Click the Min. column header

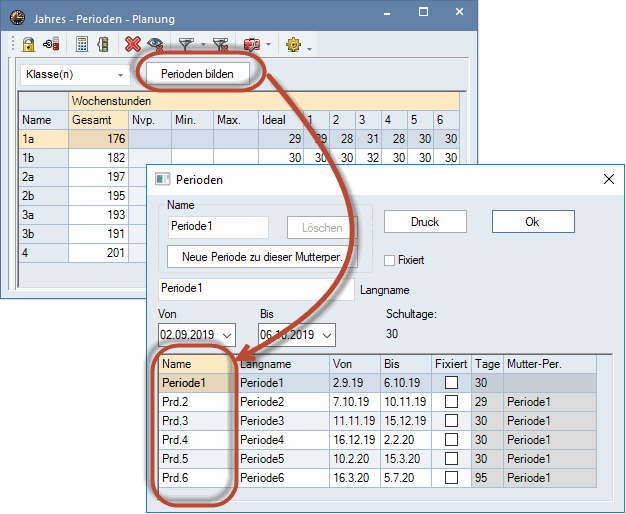click(x=192, y=120)
